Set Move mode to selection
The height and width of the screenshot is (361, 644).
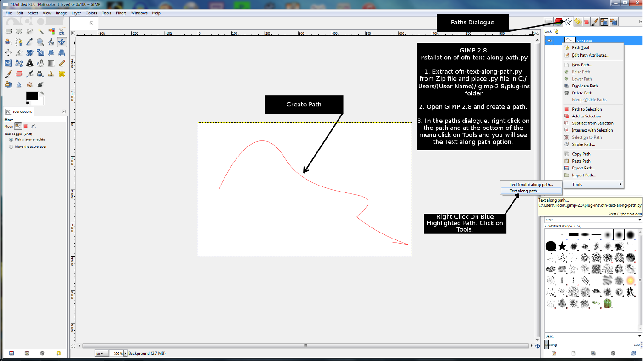[x=26, y=126]
